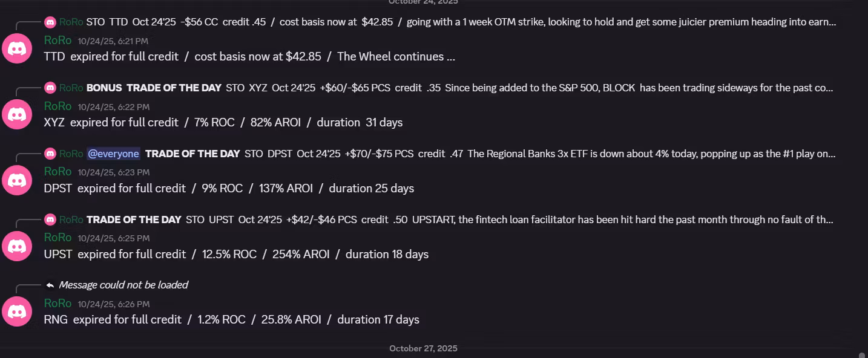Click small reply avatar in the UPSTART preview line
This screenshot has height=358, width=868.
(50, 220)
